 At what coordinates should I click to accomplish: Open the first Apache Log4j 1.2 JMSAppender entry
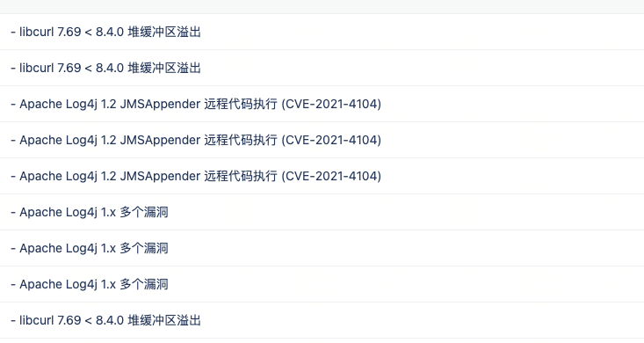(322, 104)
